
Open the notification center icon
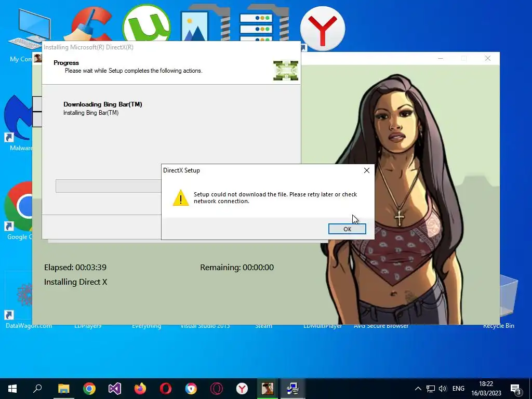click(x=515, y=389)
